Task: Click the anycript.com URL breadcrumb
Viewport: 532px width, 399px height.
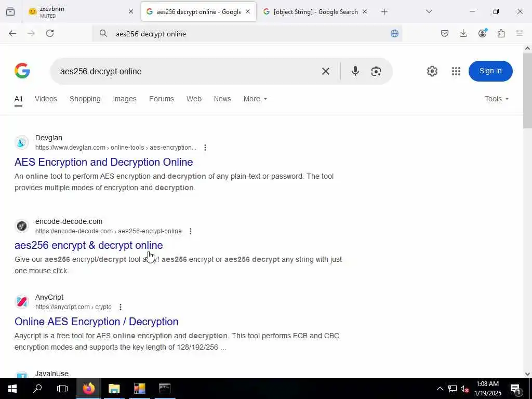Action: 73,307
